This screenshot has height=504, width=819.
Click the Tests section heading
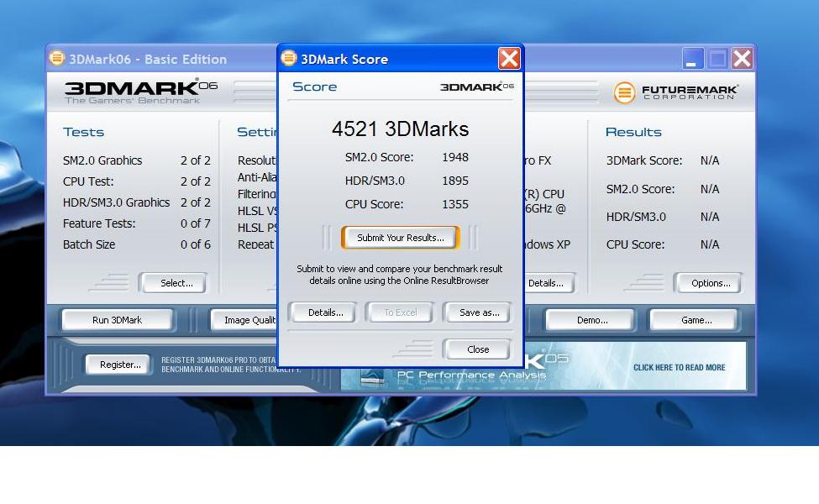[83, 132]
